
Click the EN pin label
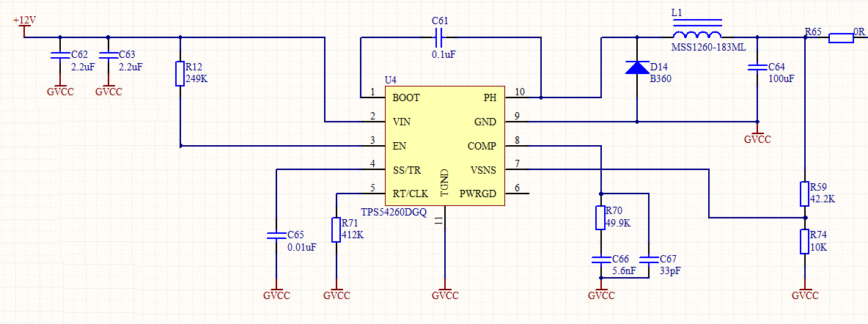pos(399,146)
